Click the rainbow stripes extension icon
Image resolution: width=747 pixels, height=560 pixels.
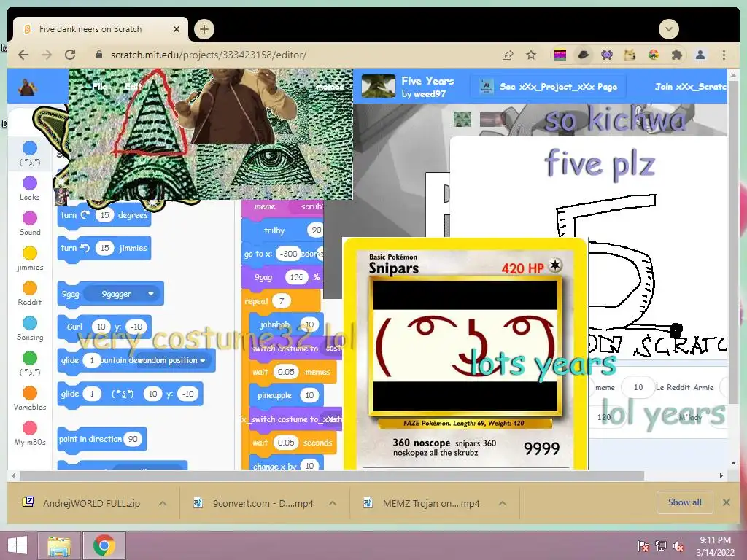coord(560,55)
